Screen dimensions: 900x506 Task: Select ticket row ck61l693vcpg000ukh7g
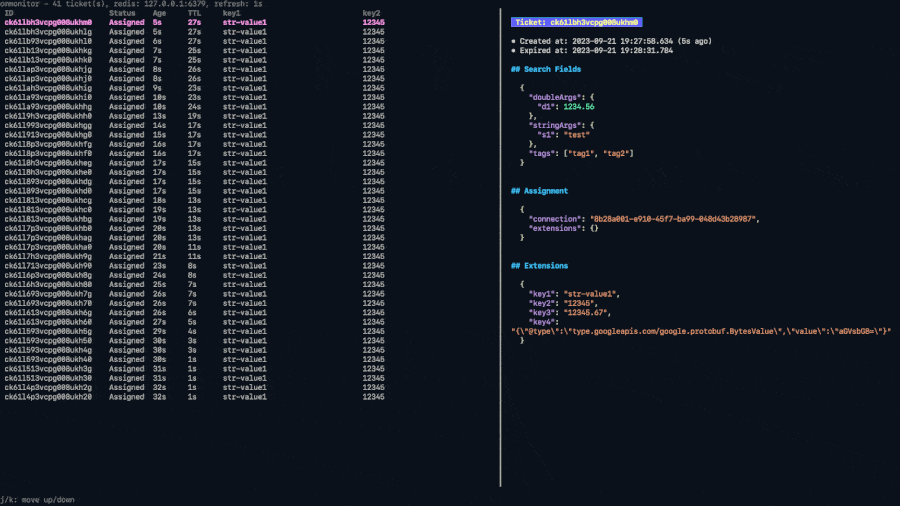[195, 294]
